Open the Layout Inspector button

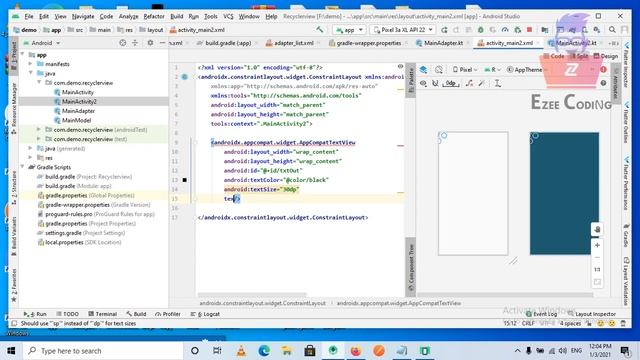[x=592, y=314]
